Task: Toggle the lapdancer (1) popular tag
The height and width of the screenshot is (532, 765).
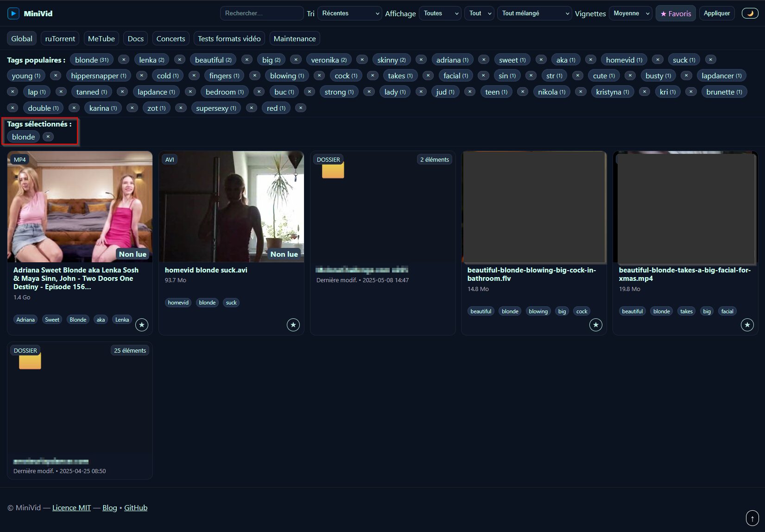Action: (x=721, y=76)
